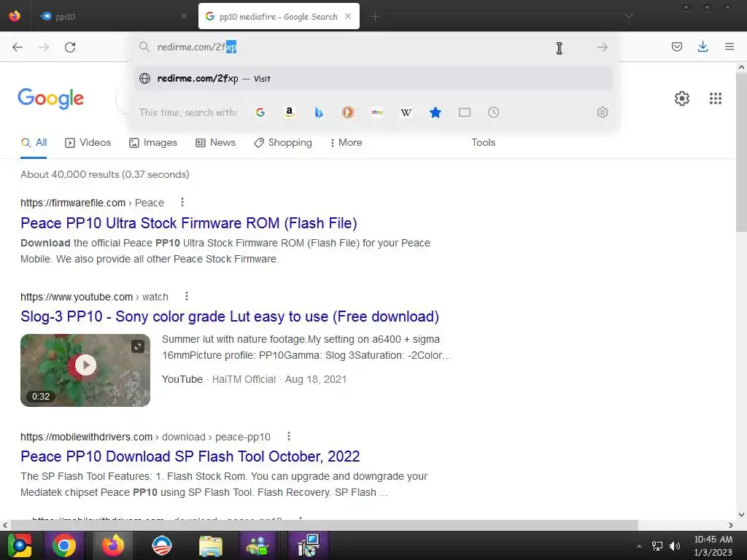Open the network icon in the system tray
Image resolution: width=747 pixels, height=560 pixels.
tap(657, 545)
